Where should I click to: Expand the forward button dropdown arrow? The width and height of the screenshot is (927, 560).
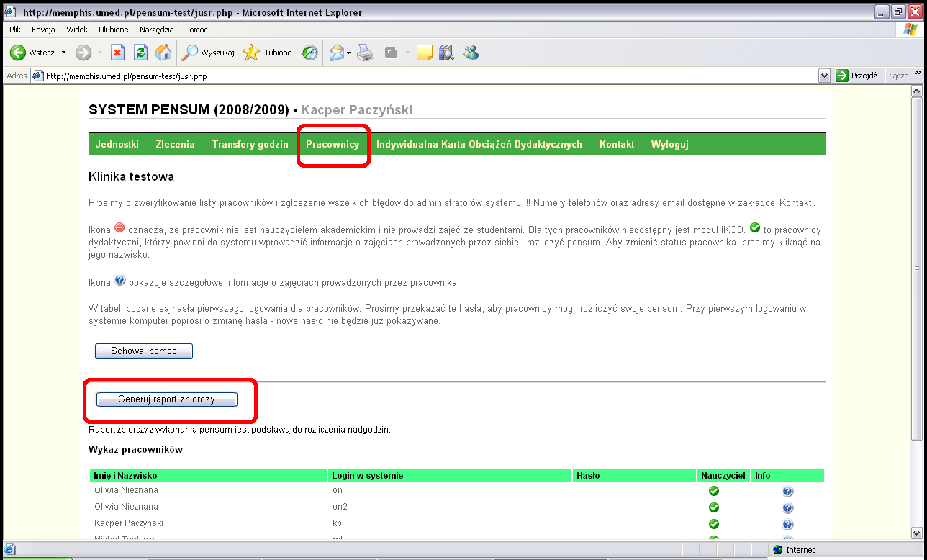[100, 53]
